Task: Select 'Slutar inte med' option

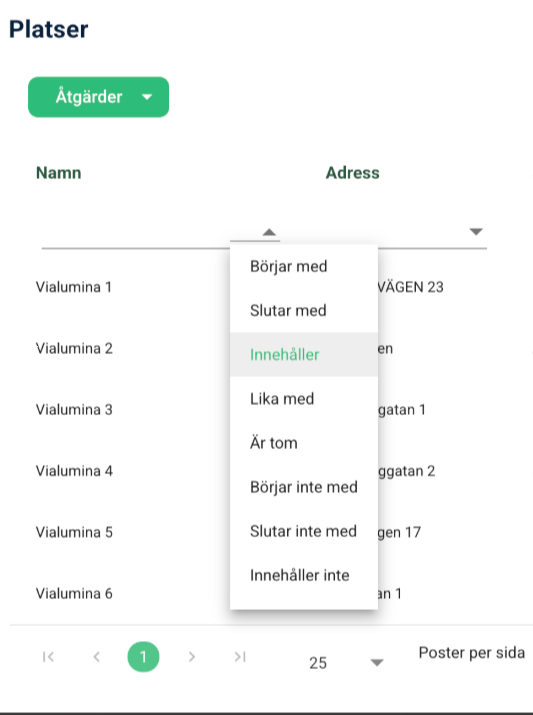Action: [304, 531]
